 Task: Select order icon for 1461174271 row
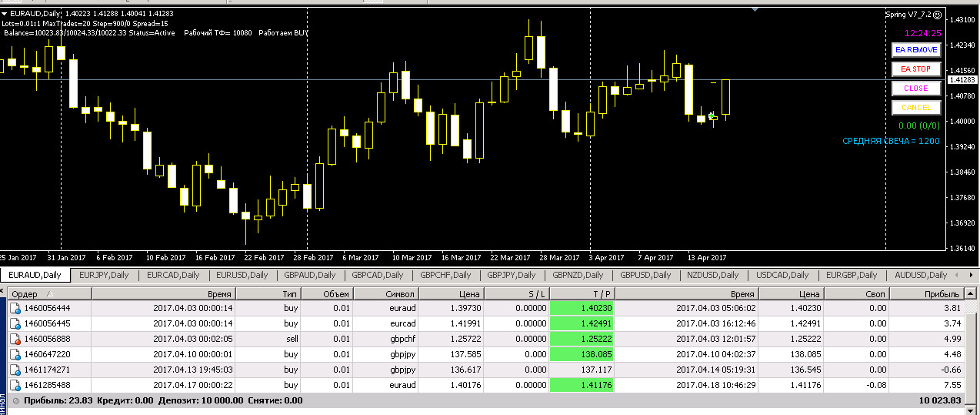coord(15,370)
